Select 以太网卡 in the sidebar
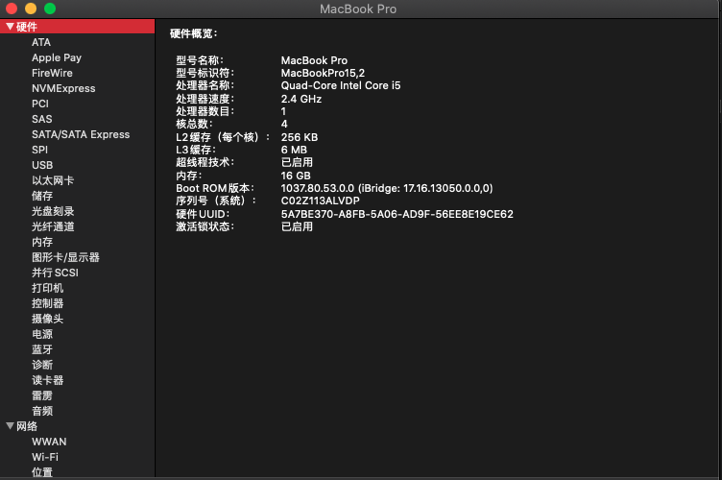Viewport: 722px width, 480px height. click(x=53, y=181)
